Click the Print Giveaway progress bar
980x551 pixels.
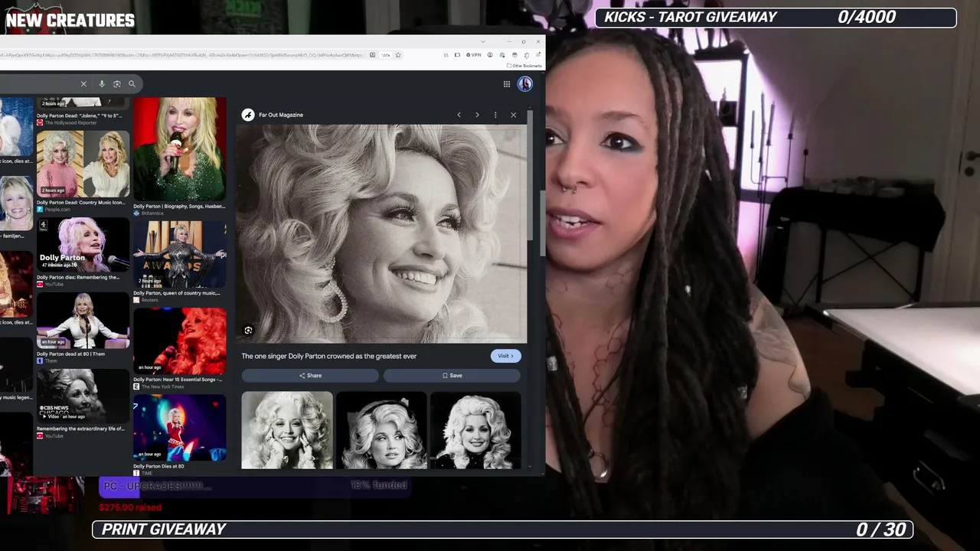[503, 530]
